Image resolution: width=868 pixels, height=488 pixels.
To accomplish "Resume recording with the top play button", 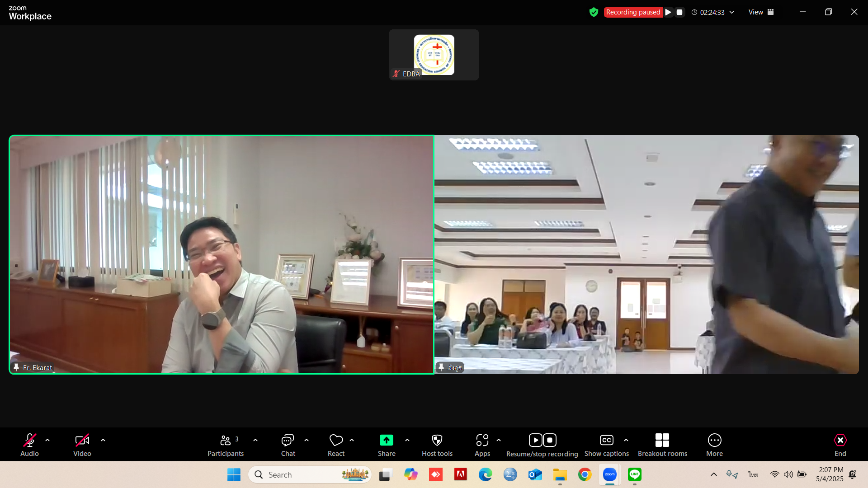I will tap(668, 12).
